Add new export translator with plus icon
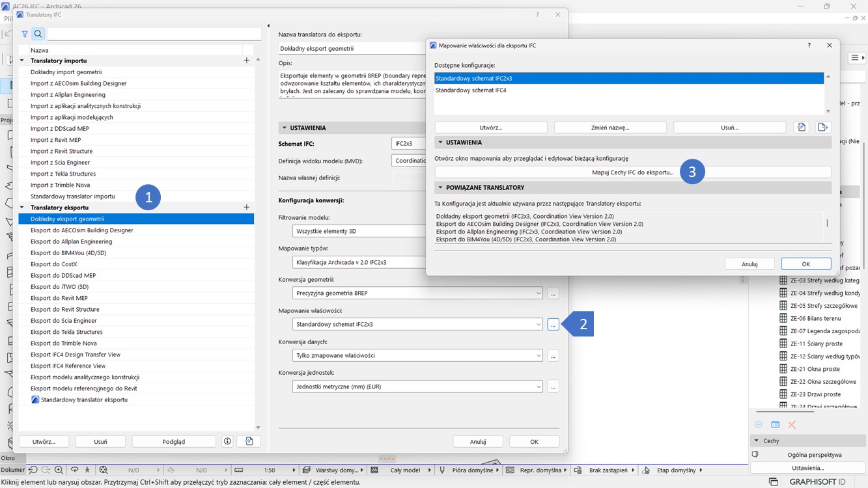This screenshot has width=868, height=488. 246,208
